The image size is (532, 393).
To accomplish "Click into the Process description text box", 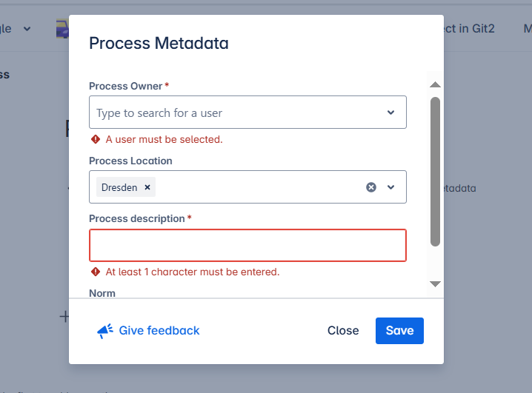I will pyautogui.click(x=247, y=245).
